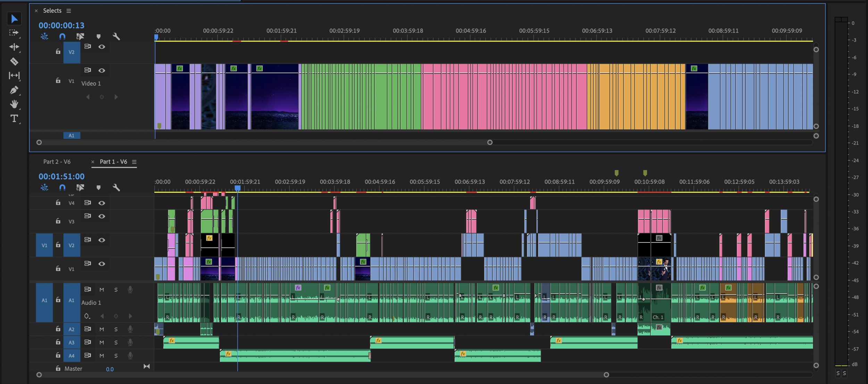Close the Part 1 - V6 tab

pos(93,162)
